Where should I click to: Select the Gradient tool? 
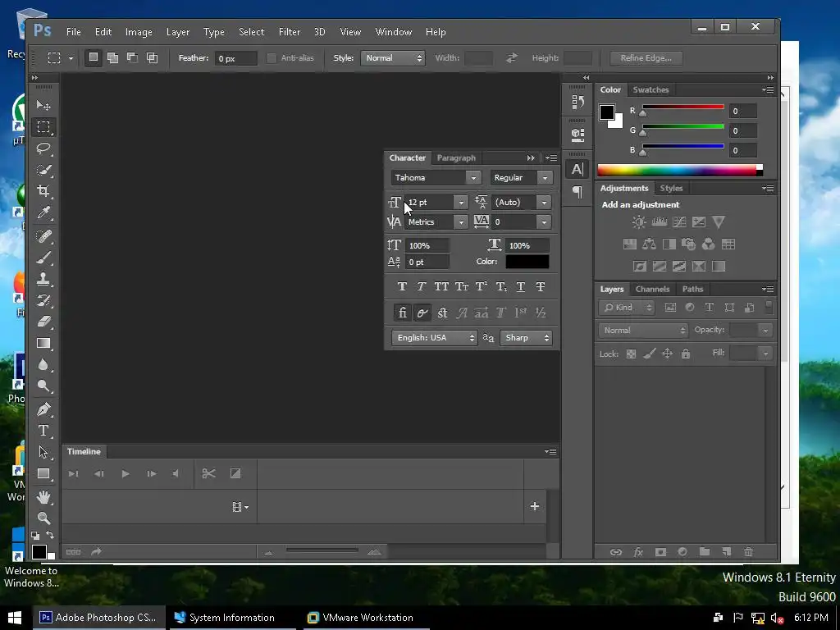(43, 344)
